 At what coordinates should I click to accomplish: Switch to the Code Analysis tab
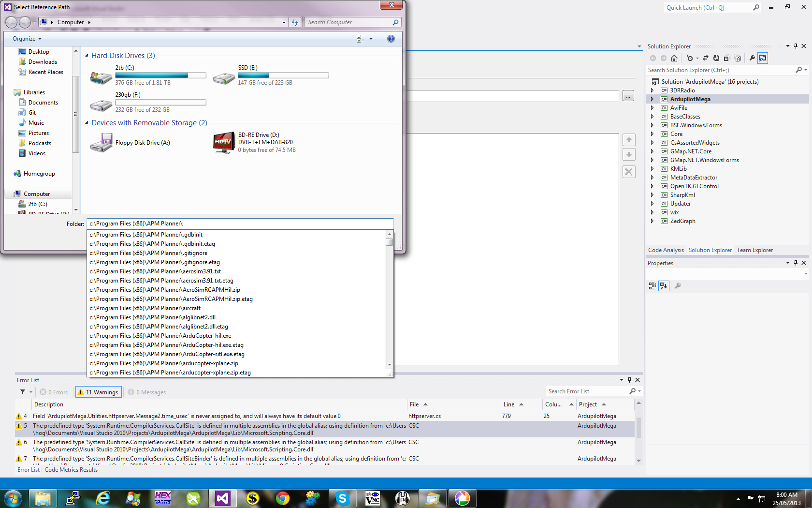(x=666, y=250)
